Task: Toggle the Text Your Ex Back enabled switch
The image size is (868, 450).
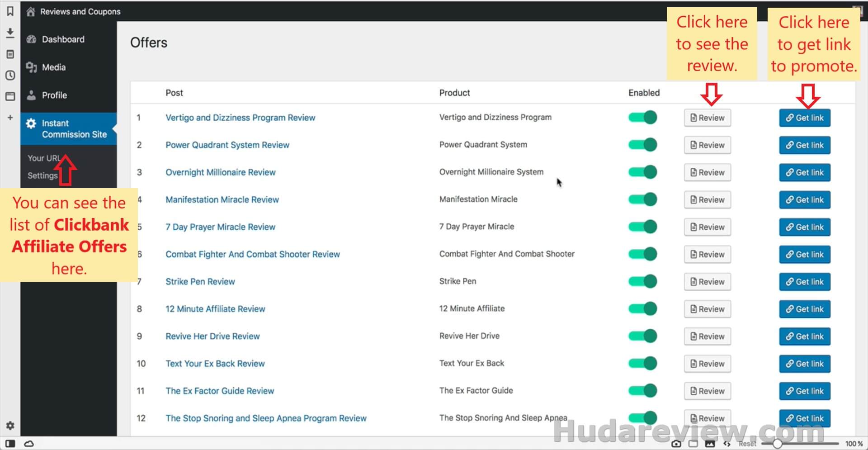Action: click(642, 363)
